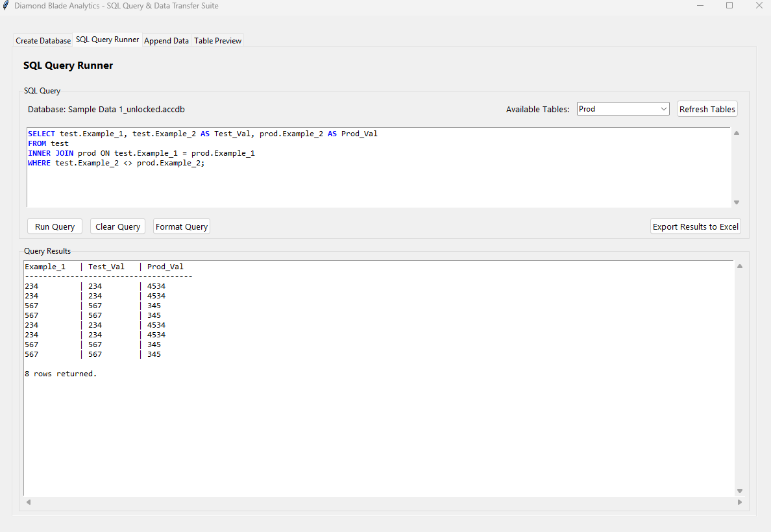Switch to the SQL Query Runner tab

107,40
